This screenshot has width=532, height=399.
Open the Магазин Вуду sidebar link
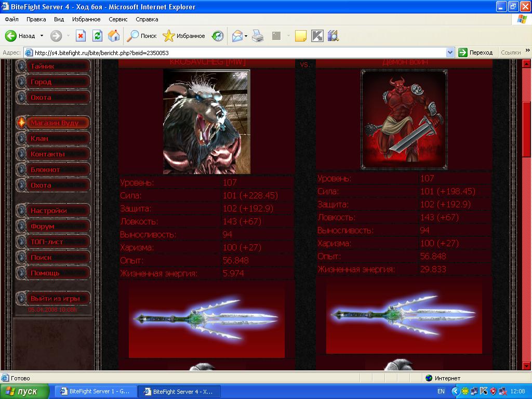[x=54, y=123]
